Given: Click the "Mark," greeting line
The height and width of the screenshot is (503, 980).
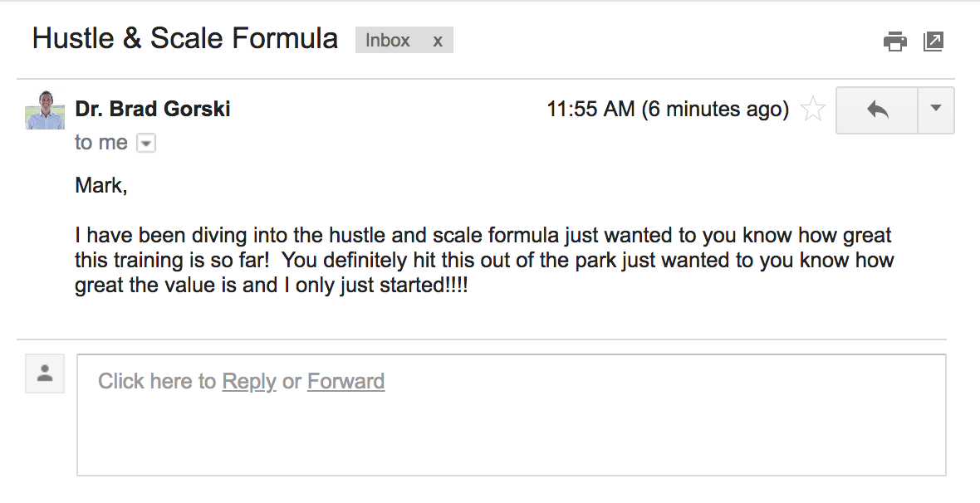Looking at the screenshot, I should [101, 185].
